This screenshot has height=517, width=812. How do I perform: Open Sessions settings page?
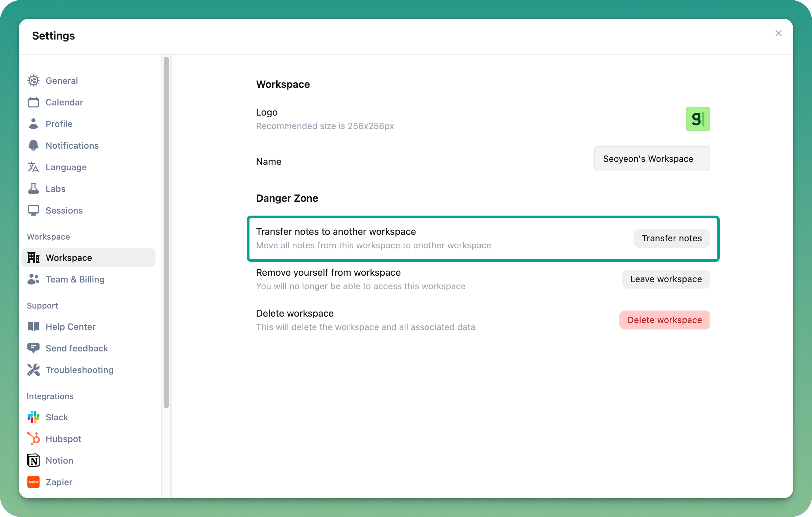pos(64,211)
